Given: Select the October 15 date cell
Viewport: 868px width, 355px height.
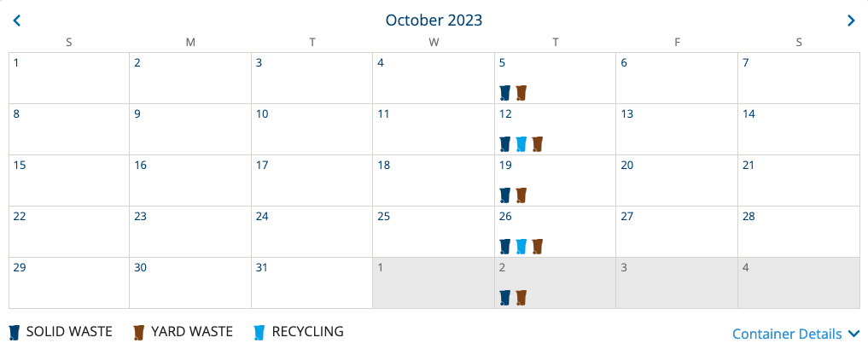Looking at the screenshot, I should (69, 181).
